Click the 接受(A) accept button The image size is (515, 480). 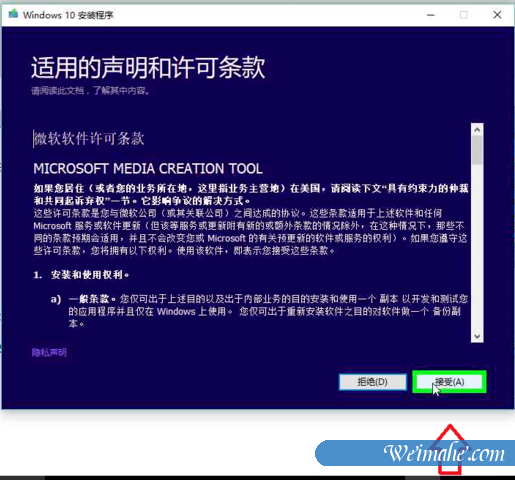click(x=449, y=382)
